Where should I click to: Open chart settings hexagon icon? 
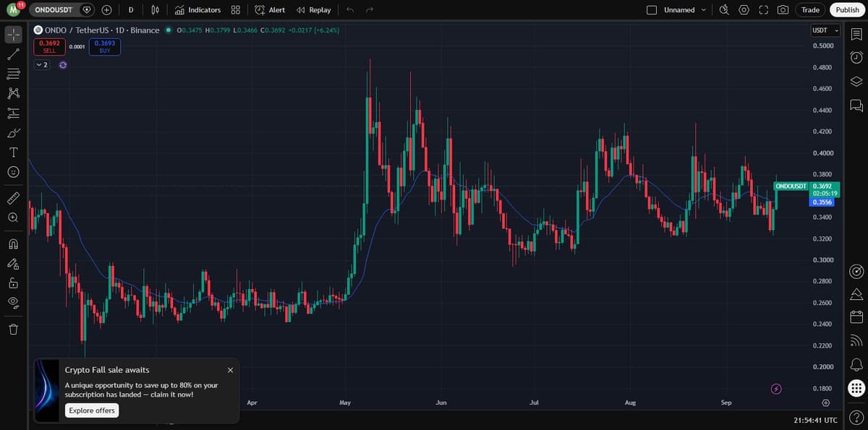[744, 10]
